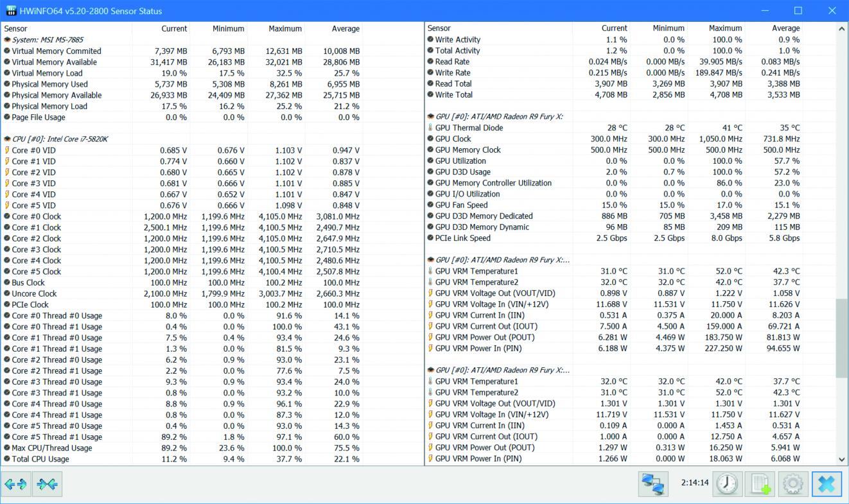Select the GPU Utilization row
Viewport: 849px width, 504px height.
pos(614,161)
